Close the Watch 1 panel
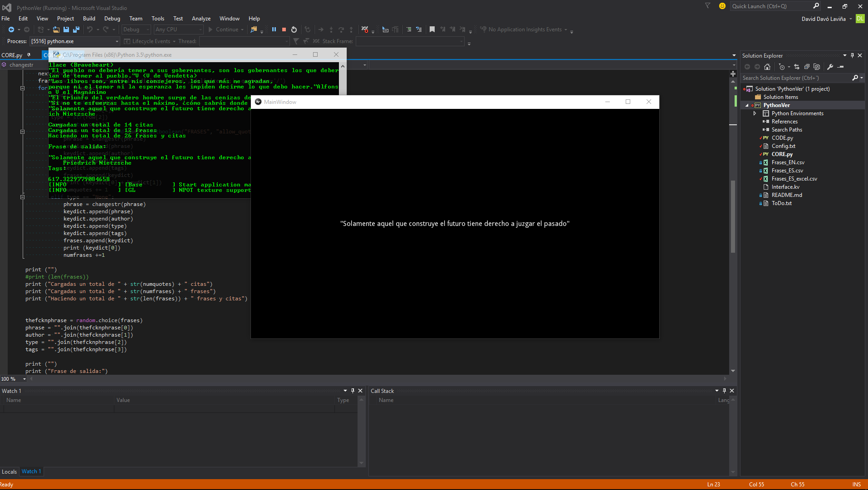Viewport: 868px width, 490px height. pos(360,391)
